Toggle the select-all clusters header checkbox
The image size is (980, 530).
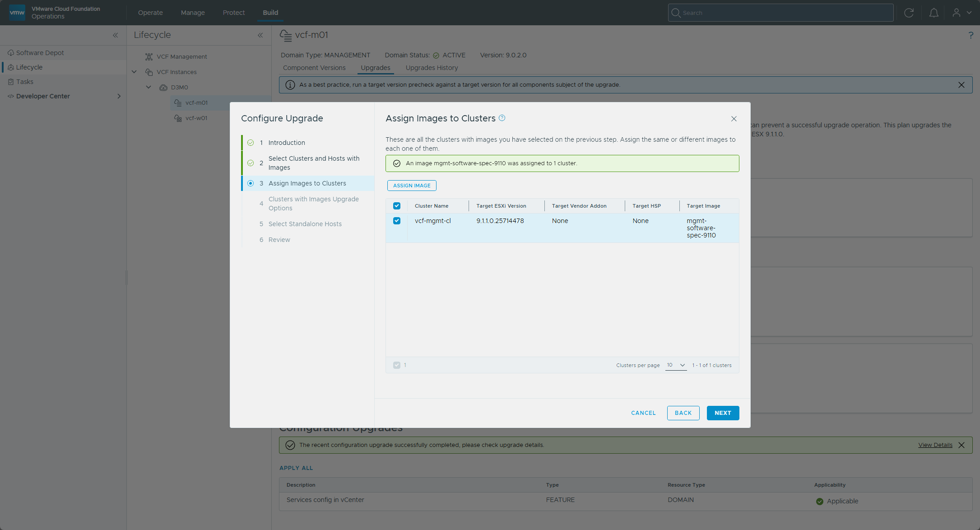tap(396, 206)
